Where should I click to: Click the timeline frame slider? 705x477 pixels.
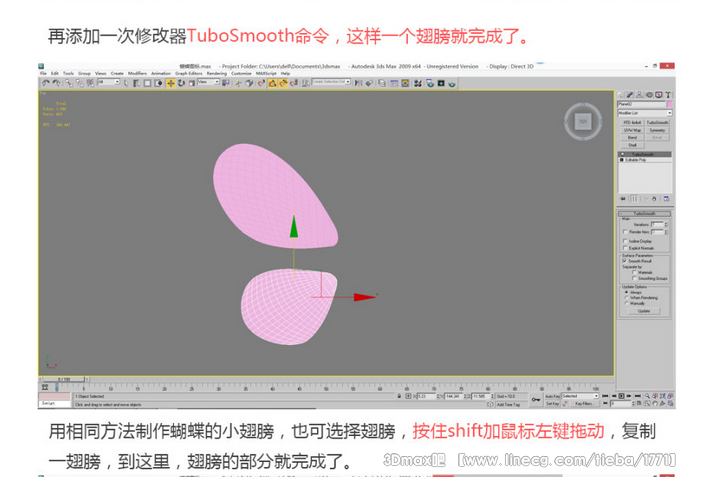click(64, 379)
